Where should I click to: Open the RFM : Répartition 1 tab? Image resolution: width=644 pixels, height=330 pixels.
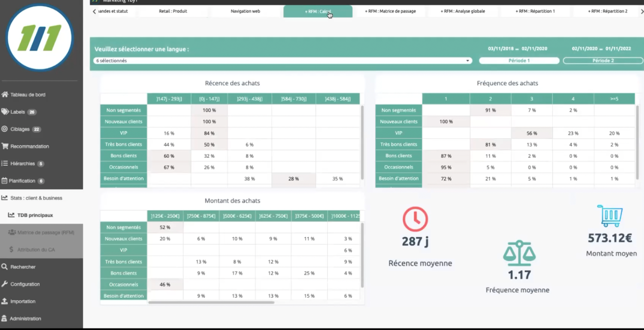(x=535, y=11)
